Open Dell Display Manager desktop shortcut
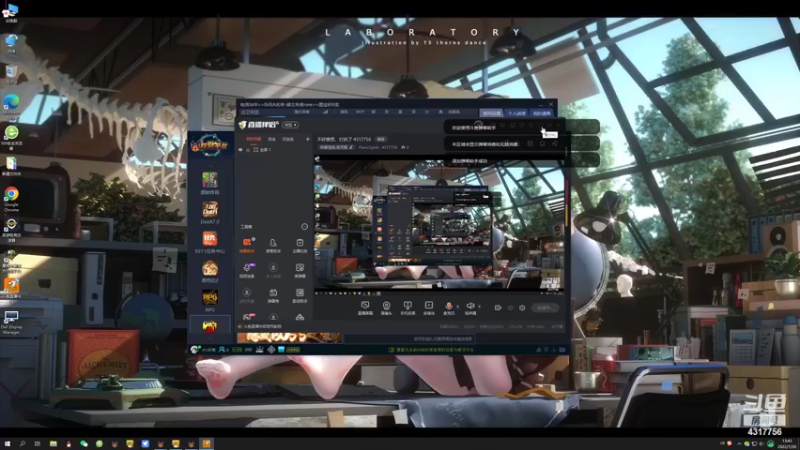Viewport: 800px width, 450px height. coord(11,322)
